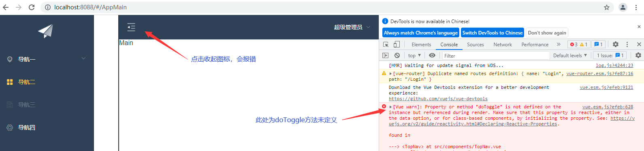Screen dimensions: 644x151
Task: Open the vue.esm.js?efeb:9121 link
Action: (606, 87)
